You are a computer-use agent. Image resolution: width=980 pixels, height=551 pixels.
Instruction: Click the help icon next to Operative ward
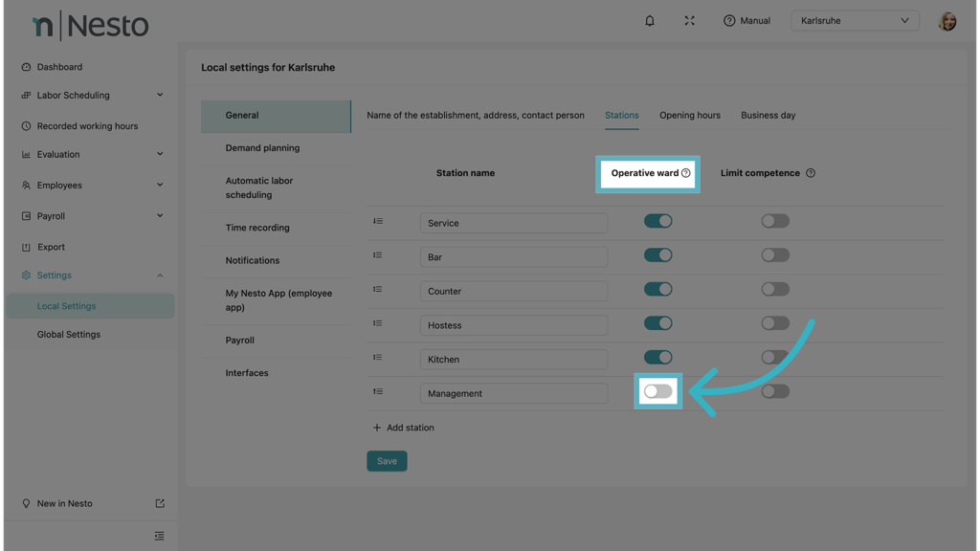click(686, 173)
